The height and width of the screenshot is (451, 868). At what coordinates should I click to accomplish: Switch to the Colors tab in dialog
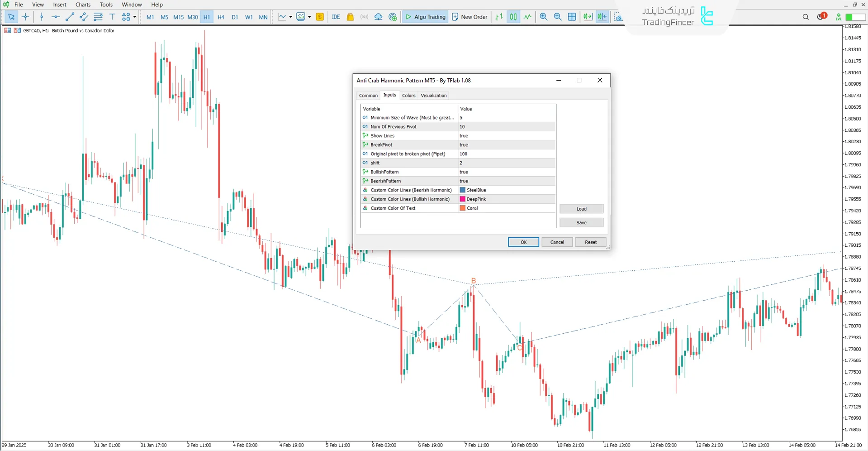click(408, 96)
